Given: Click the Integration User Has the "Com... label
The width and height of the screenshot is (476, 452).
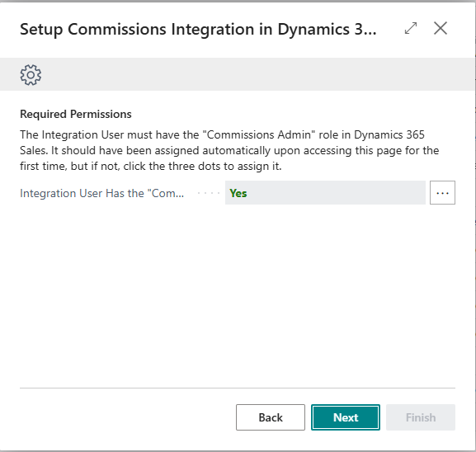Looking at the screenshot, I should (x=101, y=193).
